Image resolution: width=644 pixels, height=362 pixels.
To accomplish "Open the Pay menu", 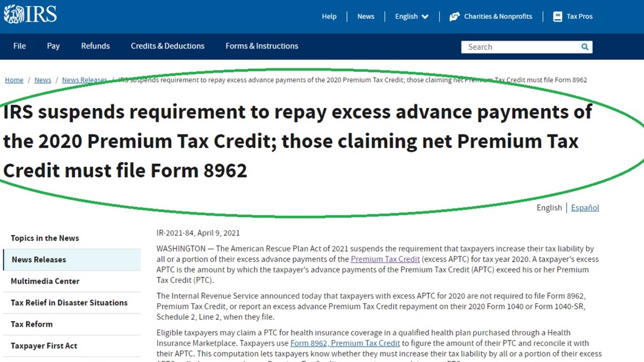I will click(53, 46).
